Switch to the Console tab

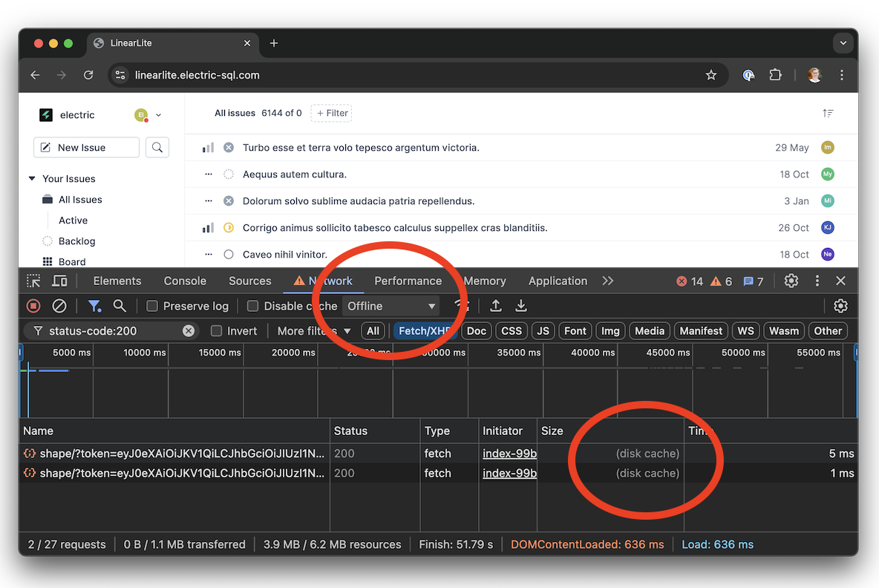pyautogui.click(x=185, y=281)
